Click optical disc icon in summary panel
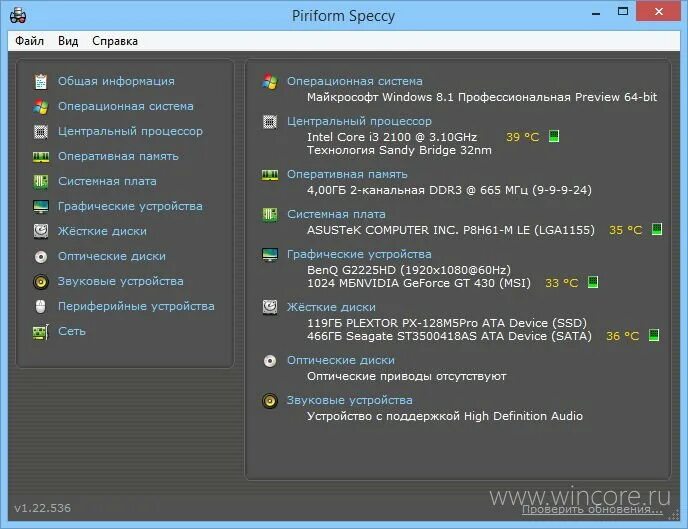Image resolution: width=688 pixels, height=529 pixels. (270, 361)
